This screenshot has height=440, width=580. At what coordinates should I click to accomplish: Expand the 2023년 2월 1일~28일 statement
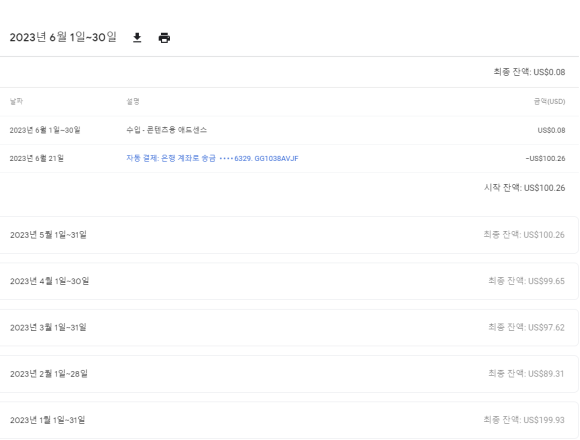point(289,374)
